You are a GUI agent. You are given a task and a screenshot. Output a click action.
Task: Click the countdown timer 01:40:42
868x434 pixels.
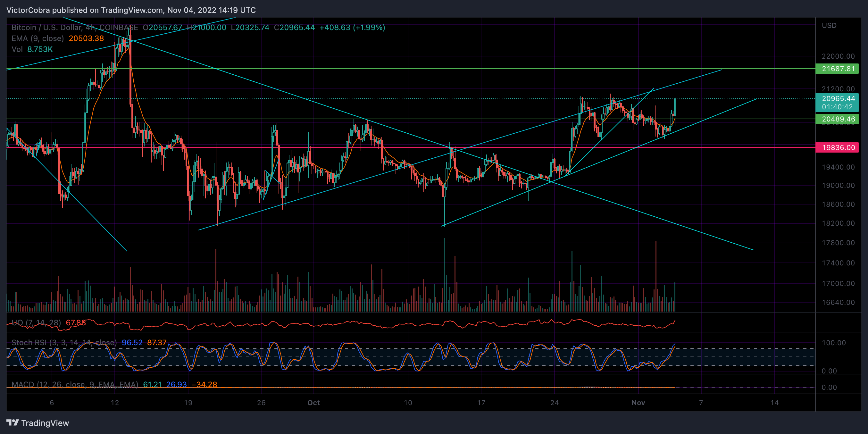coord(837,107)
